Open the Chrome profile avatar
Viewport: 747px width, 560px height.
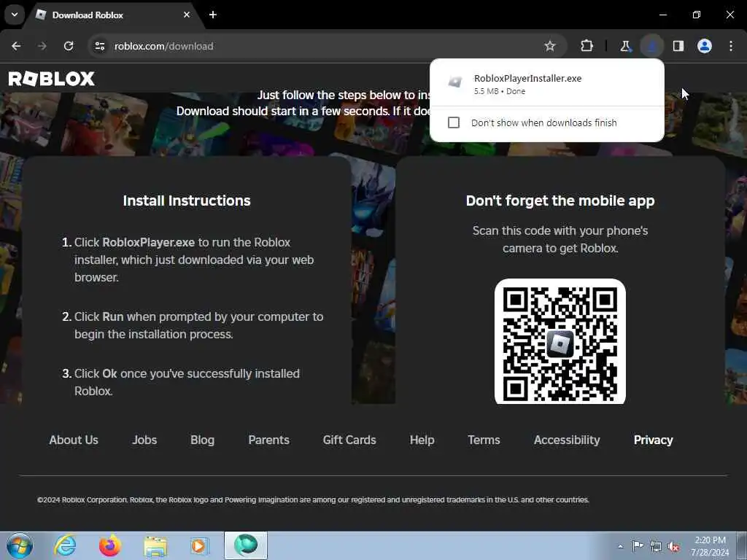pyautogui.click(x=705, y=46)
